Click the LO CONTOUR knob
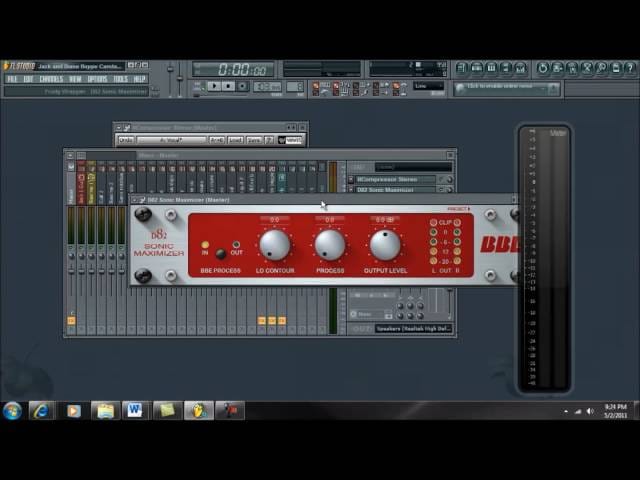Viewport: 640px width, 480px height. tap(275, 245)
